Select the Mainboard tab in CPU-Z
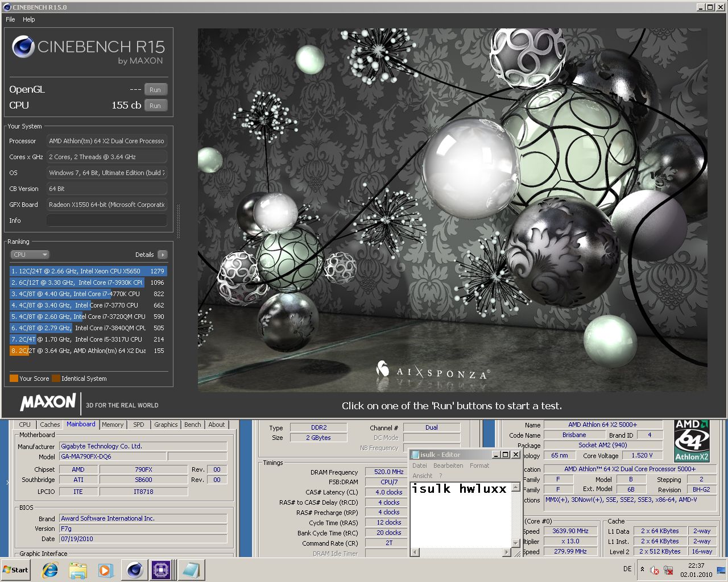Image resolution: width=728 pixels, height=582 pixels. 81,424
